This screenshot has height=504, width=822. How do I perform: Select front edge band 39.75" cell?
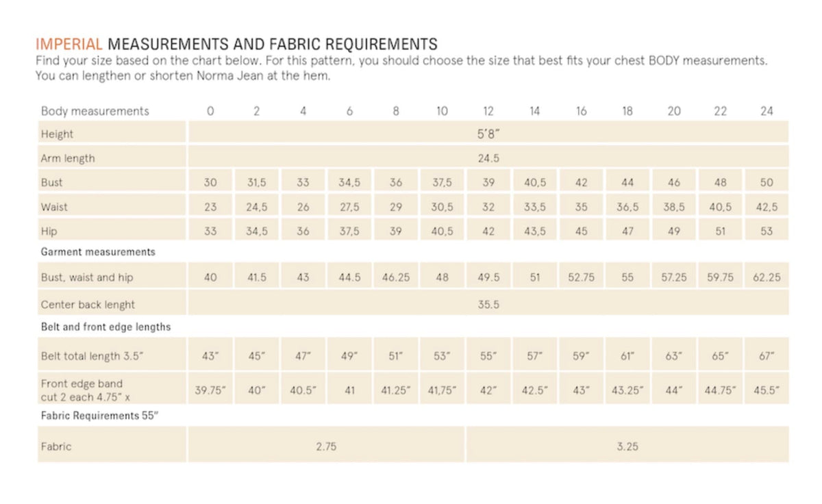pyautogui.click(x=210, y=389)
